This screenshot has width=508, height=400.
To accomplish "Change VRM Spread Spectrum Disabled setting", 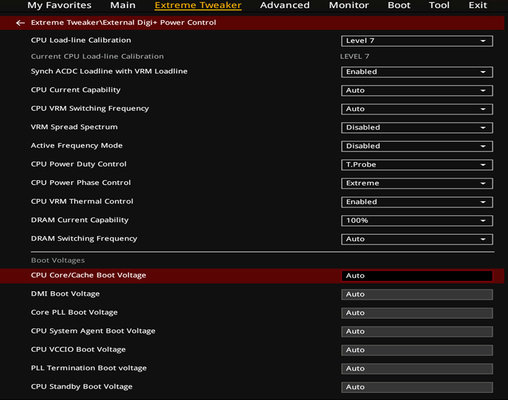I will (417, 128).
